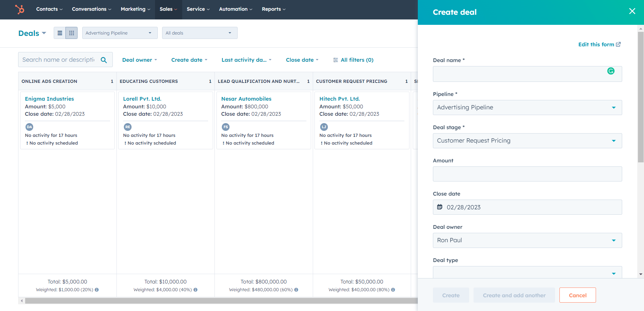
Task: Open the Hitech Pvt. Ltd. deal
Action: click(340, 99)
